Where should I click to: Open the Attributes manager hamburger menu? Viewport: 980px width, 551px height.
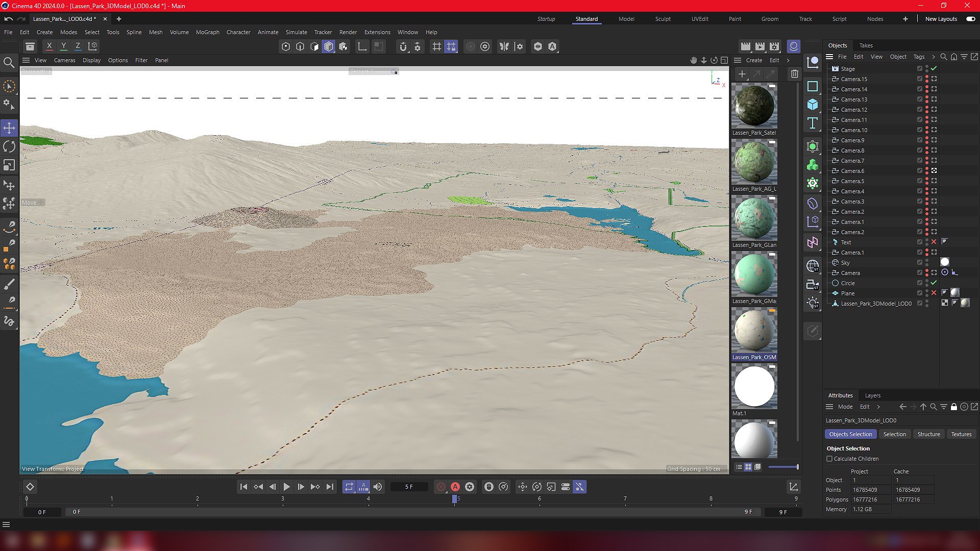(829, 407)
